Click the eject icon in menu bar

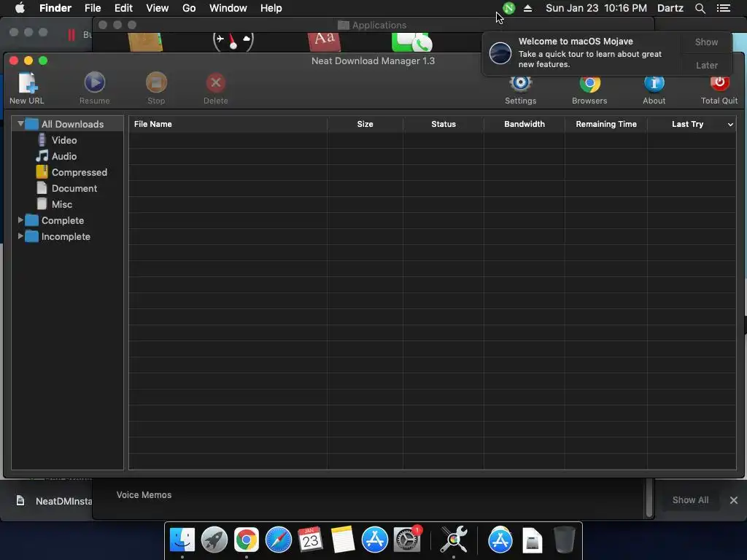click(528, 8)
